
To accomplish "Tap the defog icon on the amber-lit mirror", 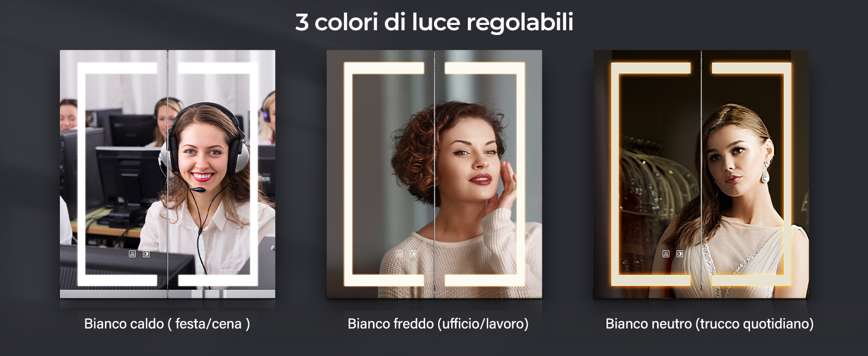I will tap(666, 253).
